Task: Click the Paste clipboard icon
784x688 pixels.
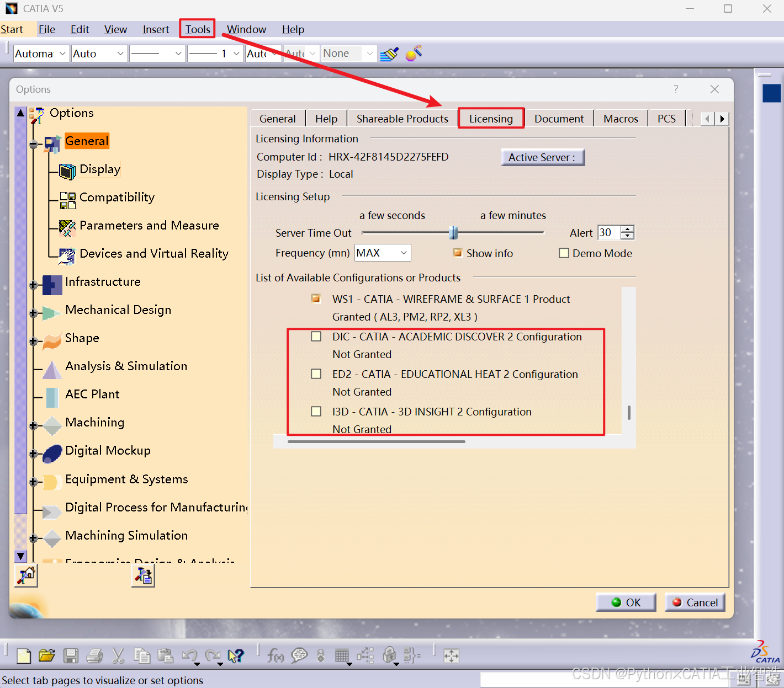Action: 166,655
